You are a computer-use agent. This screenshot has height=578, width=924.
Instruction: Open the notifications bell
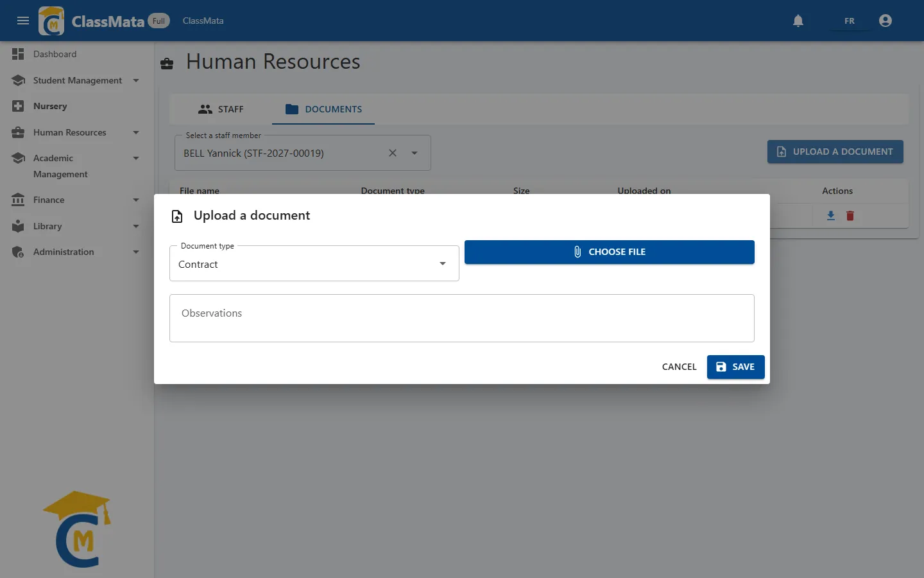tap(798, 21)
